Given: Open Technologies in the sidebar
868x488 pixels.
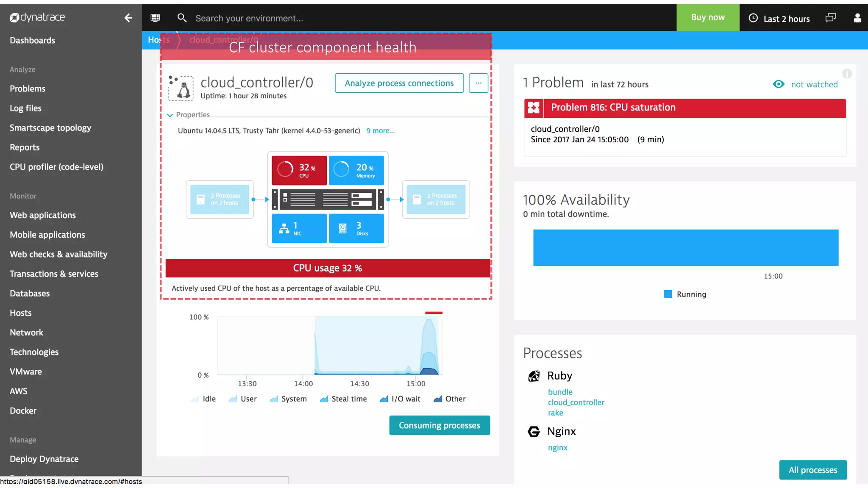Looking at the screenshot, I should pyautogui.click(x=34, y=352).
